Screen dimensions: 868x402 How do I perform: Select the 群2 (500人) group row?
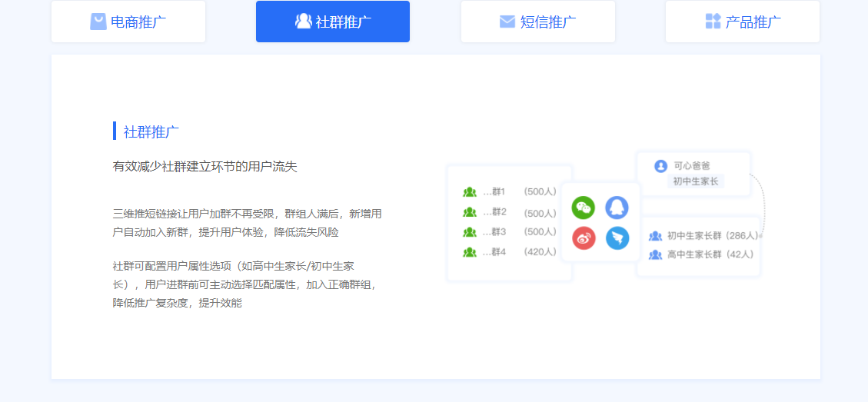tap(510, 213)
